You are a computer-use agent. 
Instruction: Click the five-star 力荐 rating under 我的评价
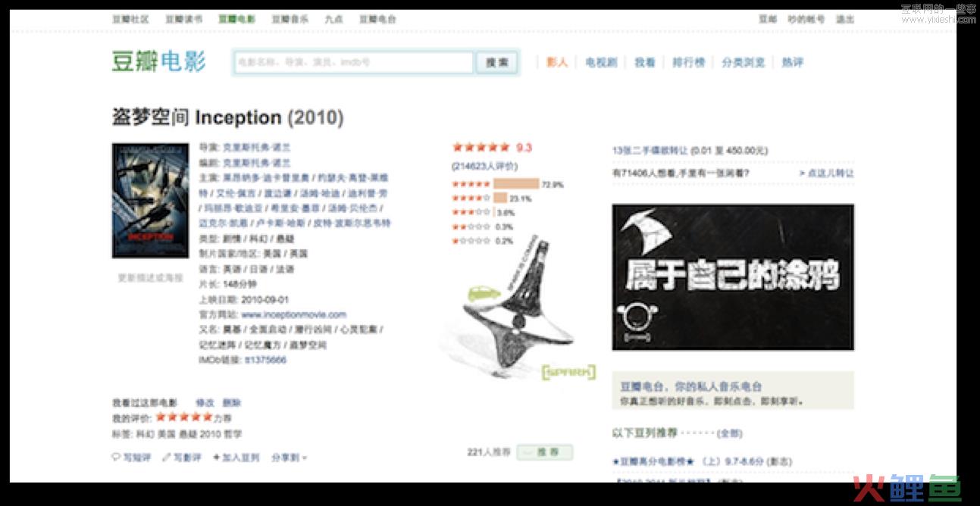coord(183,417)
